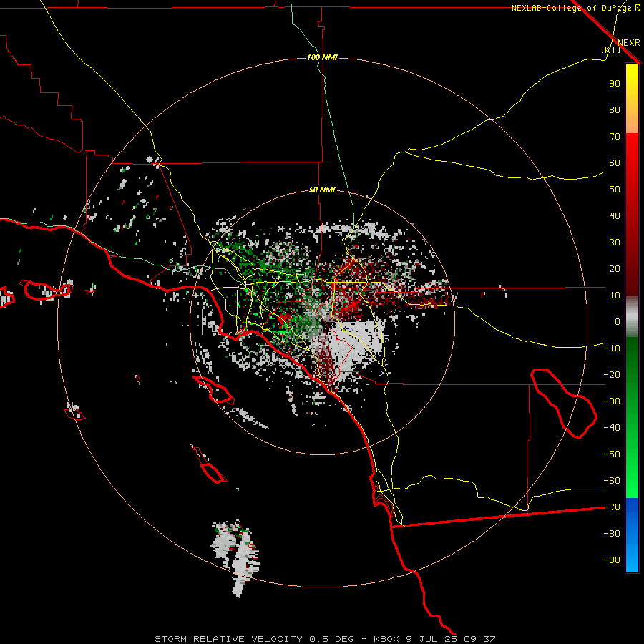The width and height of the screenshot is (644, 644).
Task: Click the blue segment of the color bar
Action: (632, 535)
